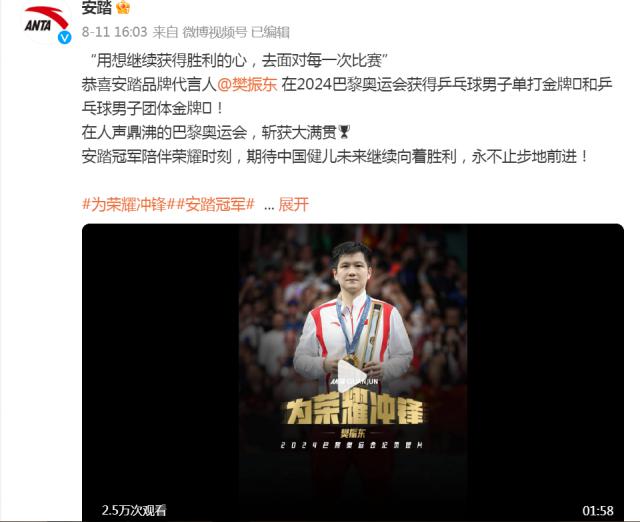This screenshot has width=640, height=522.
Task: Click the crown membership icon beside 安踏
Action: point(123,7)
